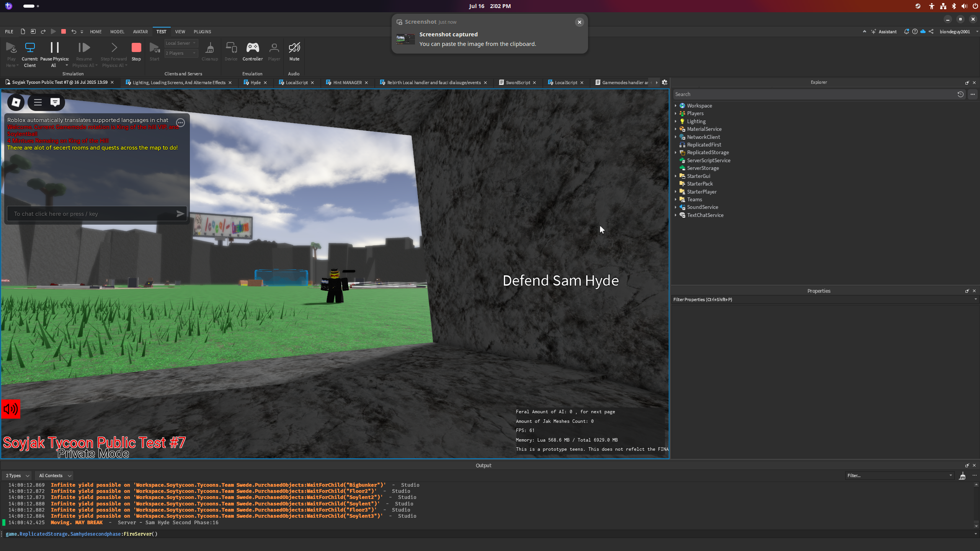
Task: Click the small play icon in quick access bar
Action: pyautogui.click(x=54, y=32)
